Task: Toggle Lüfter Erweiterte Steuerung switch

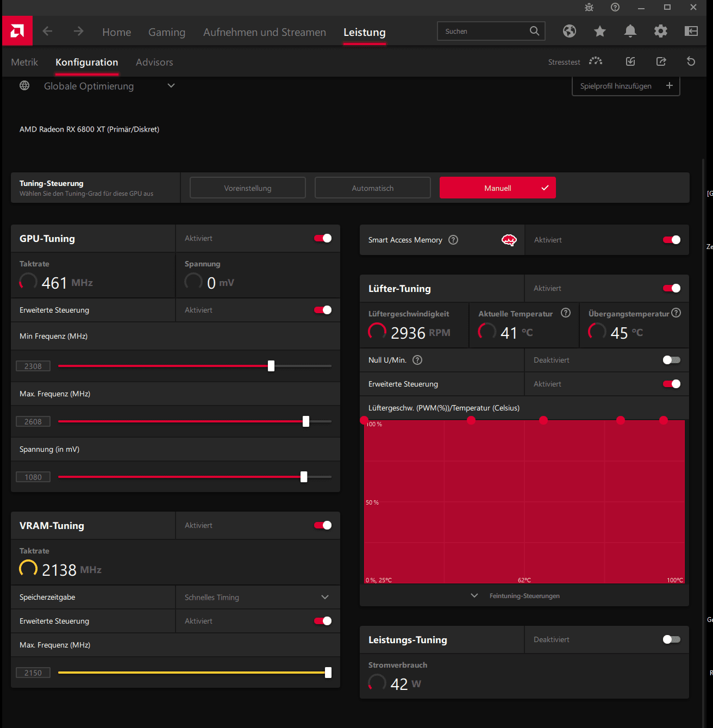Action: pos(672,384)
